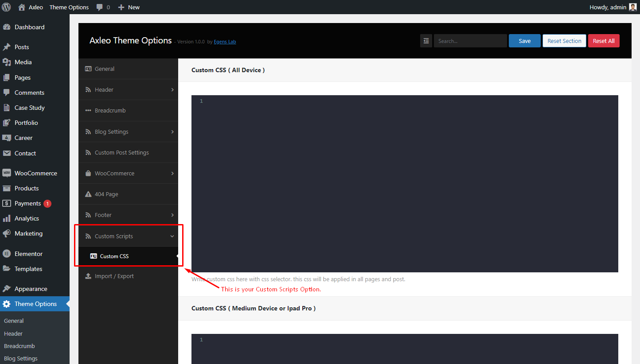The image size is (640, 364).
Task: Click the Templates folder icon
Action: [7, 269]
